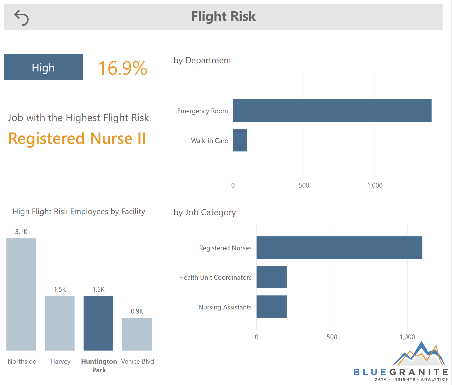Click the by Job Category chart title
This screenshot has height=385, width=452.
[205, 212]
